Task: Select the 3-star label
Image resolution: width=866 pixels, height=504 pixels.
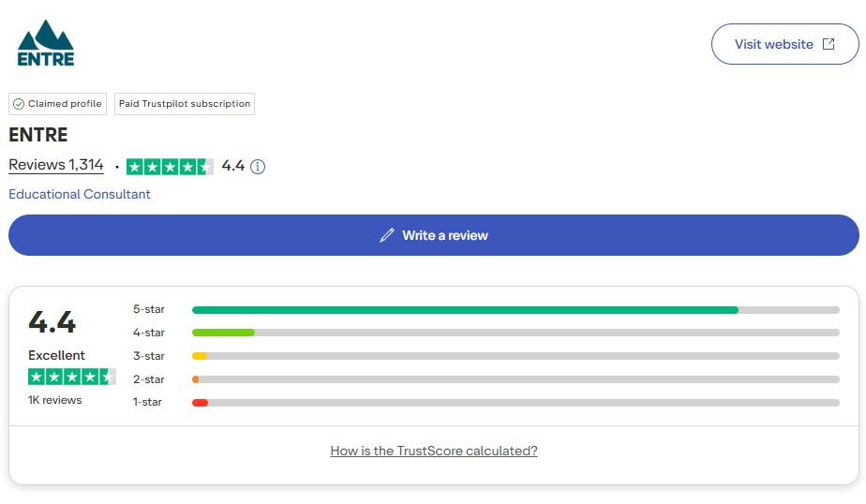Action: click(x=149, y=356)
